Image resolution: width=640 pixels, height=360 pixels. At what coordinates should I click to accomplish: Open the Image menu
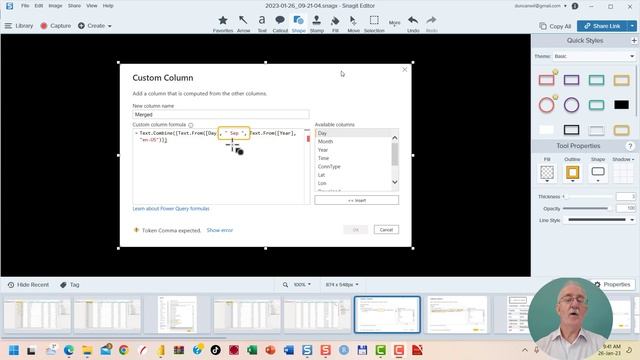coord(55,6)
